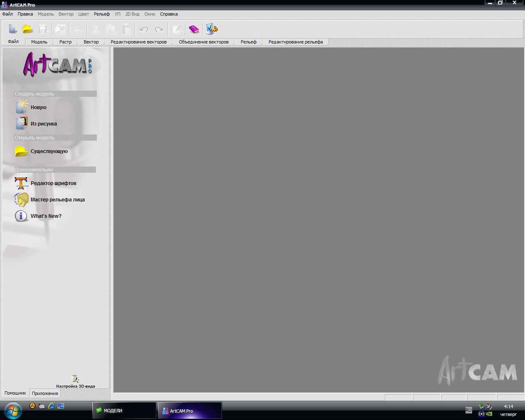Viewport: 525px width, 420px height.
Task: Open the purple help book icon
Action: [x=194, y=29]
